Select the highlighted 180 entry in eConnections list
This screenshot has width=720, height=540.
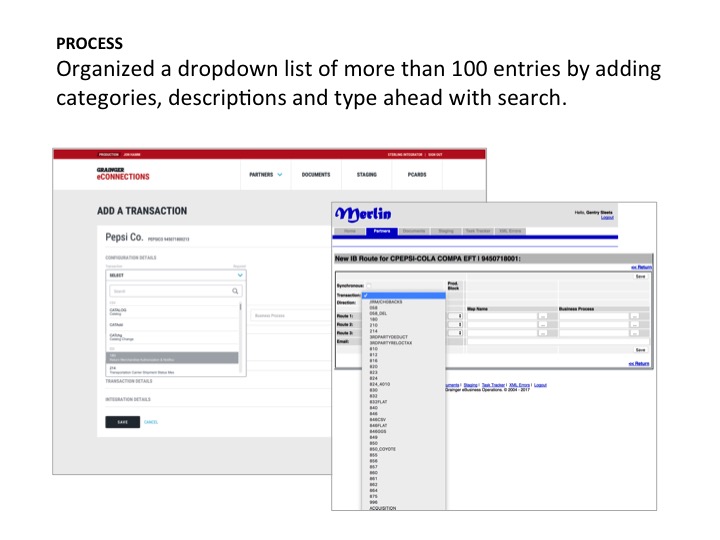[173, 358]
